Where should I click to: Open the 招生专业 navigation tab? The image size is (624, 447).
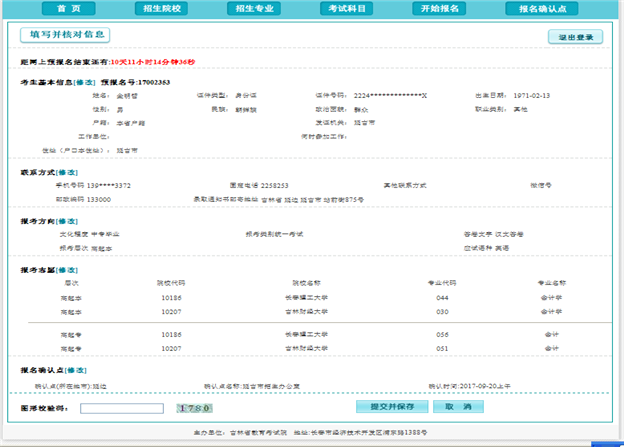pos(254,8)
